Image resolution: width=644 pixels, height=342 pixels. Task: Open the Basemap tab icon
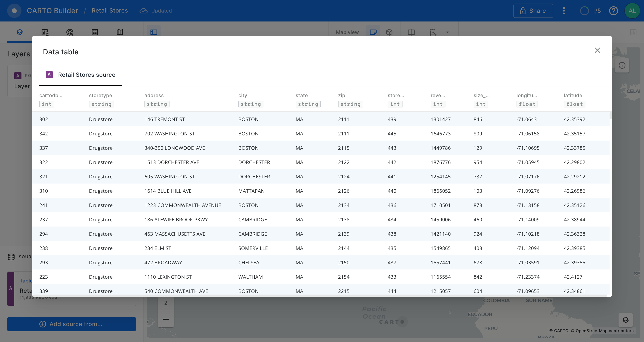click(120, 32)
